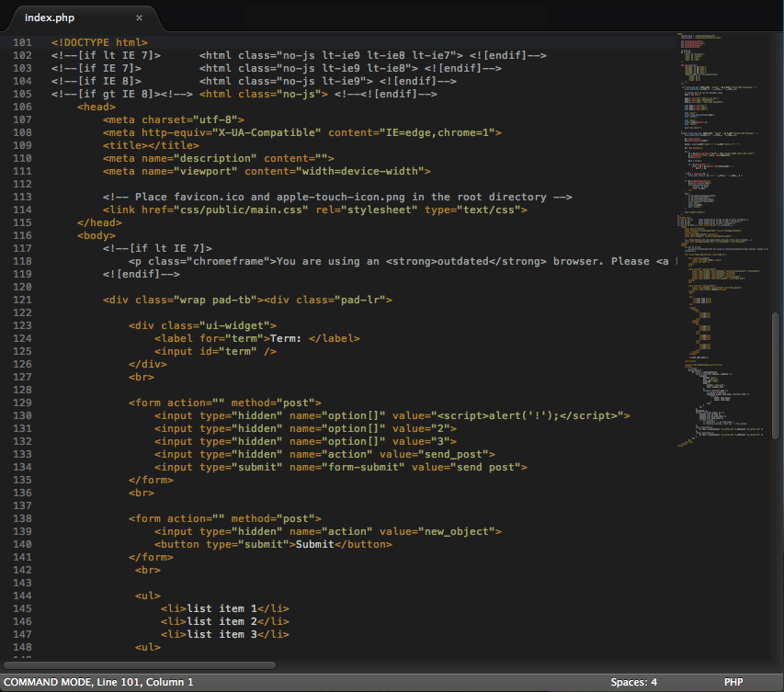Click line number 144 in gutter

[x=22, y=596]
